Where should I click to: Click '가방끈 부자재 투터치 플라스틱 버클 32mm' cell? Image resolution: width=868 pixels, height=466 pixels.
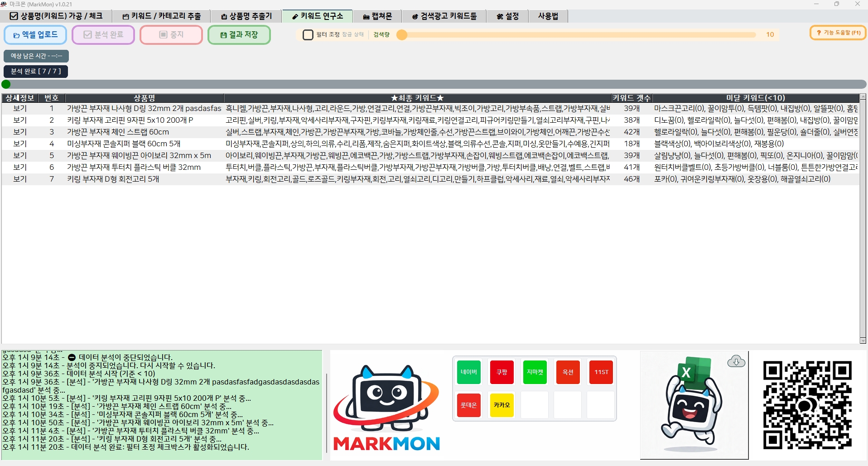(x=145, y=168)
